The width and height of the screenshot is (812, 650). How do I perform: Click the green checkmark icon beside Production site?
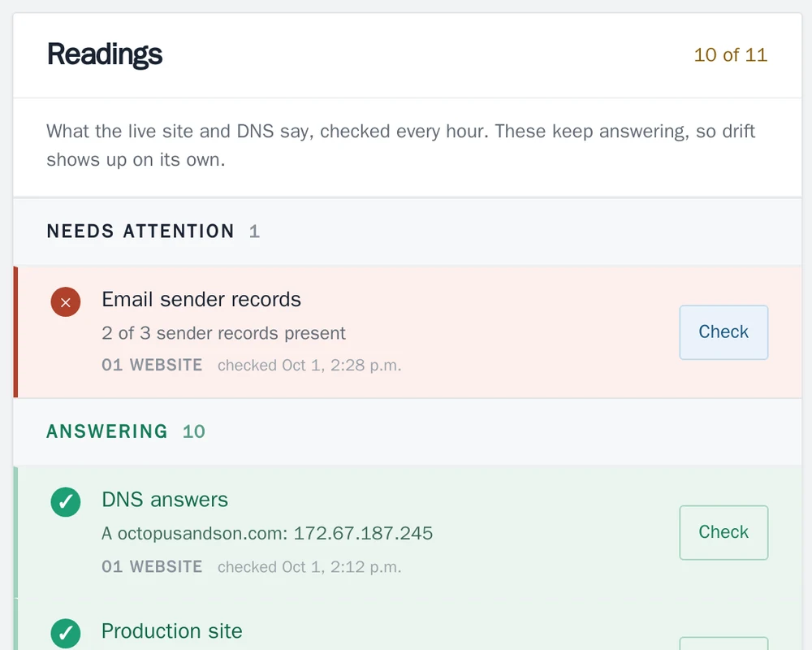pos(66,633)
